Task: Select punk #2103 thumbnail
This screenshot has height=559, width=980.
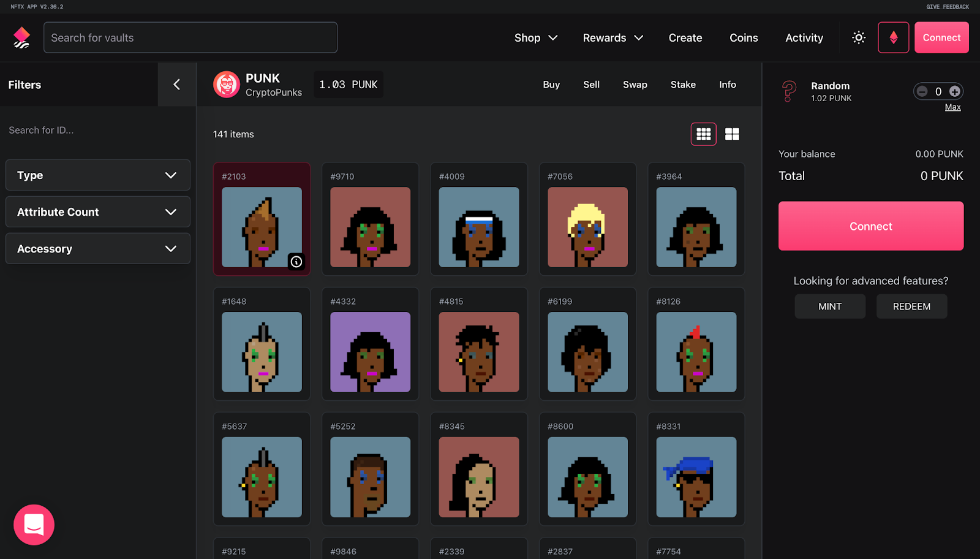Action: pyautogui.click(x=262, y=227)
